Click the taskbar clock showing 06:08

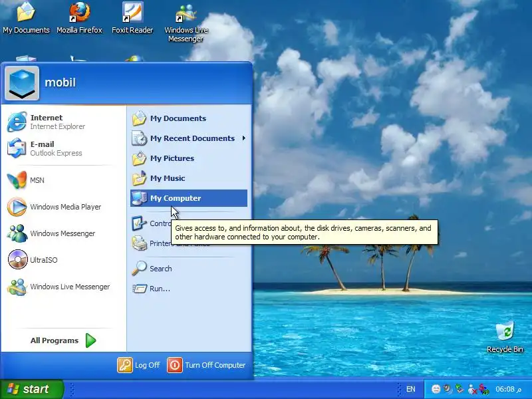click(508, 389)
